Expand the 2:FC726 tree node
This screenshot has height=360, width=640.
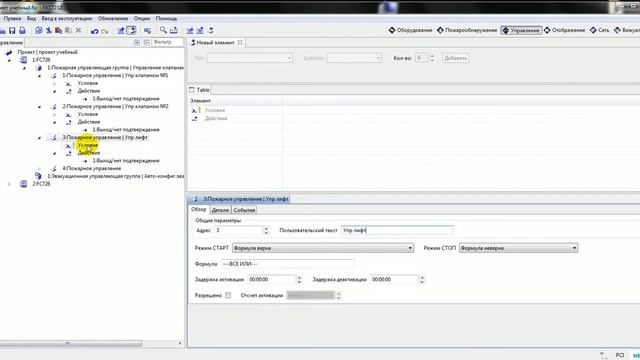pos(9,184)
